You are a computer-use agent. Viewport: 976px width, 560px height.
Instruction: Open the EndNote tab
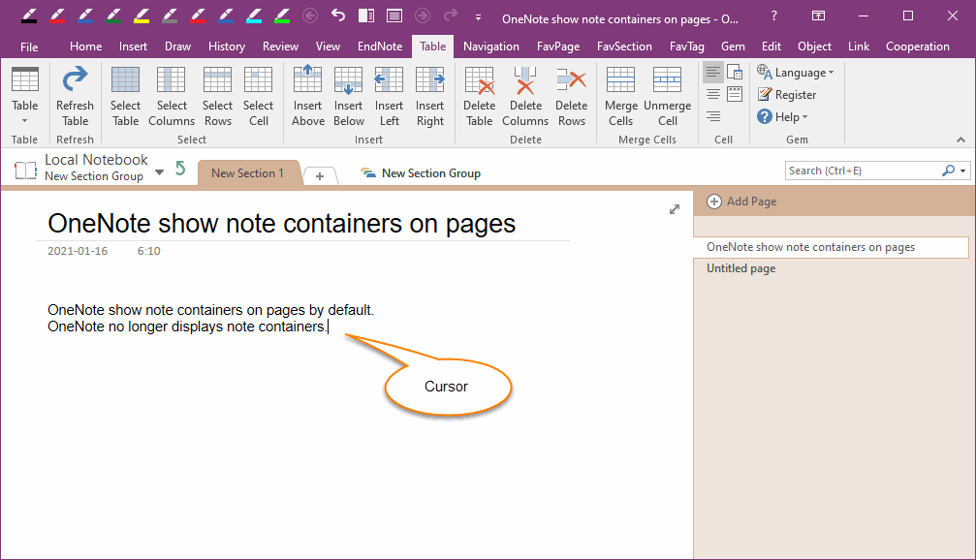click(380, 47)
